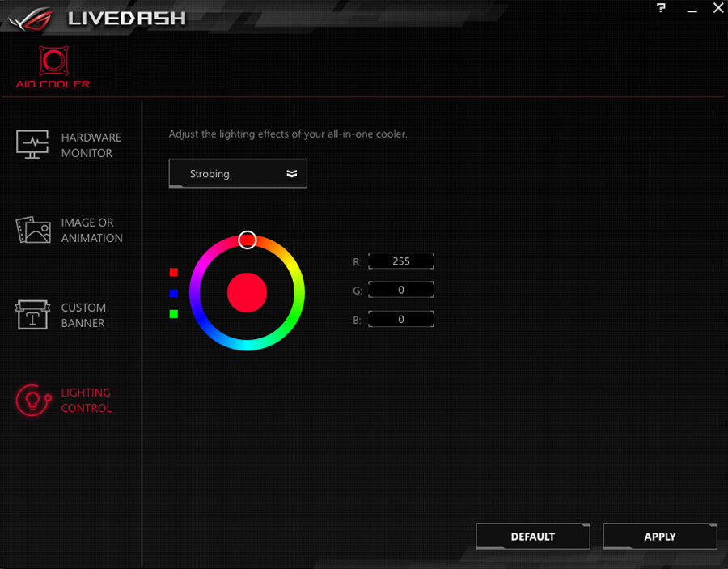This screenshot has width=728, height=569.
Task: Select the AIO Cooler device icon
Action: [52, 62]
